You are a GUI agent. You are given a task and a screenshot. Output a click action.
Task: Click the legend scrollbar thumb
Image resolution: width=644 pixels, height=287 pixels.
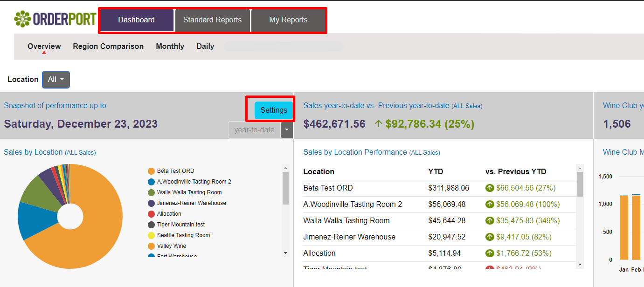286,188
